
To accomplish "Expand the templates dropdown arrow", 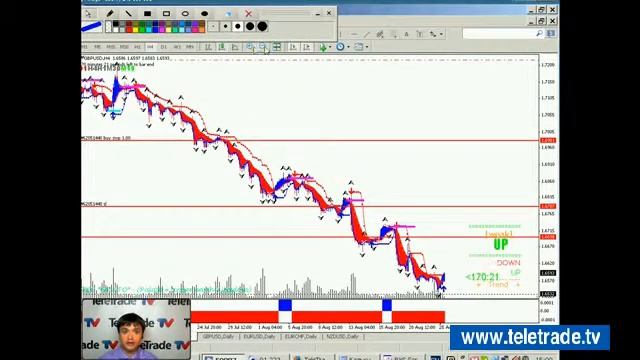I will click(367, 47).
